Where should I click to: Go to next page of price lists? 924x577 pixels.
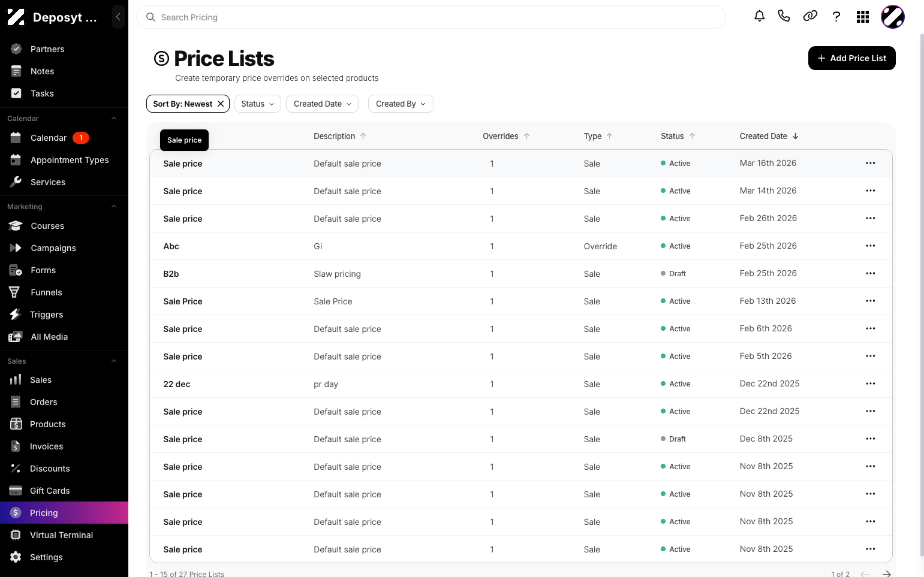[x=887, y=574]
